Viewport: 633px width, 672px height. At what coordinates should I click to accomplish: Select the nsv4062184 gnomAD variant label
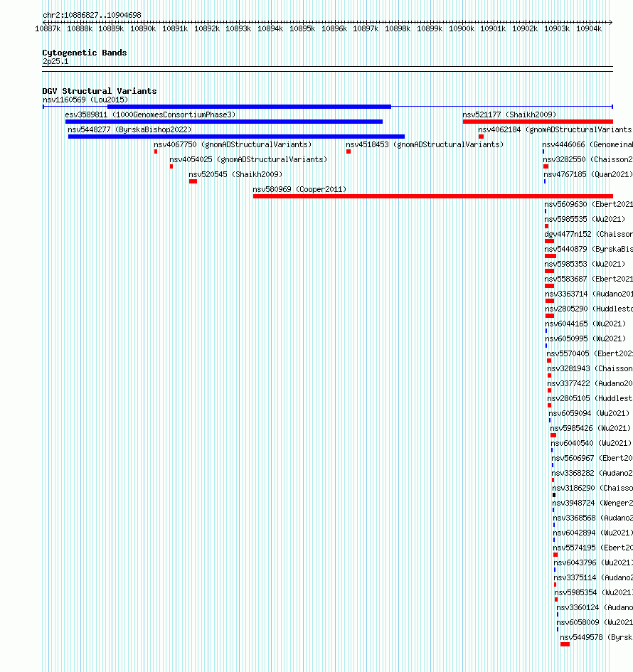pos(555,130)
